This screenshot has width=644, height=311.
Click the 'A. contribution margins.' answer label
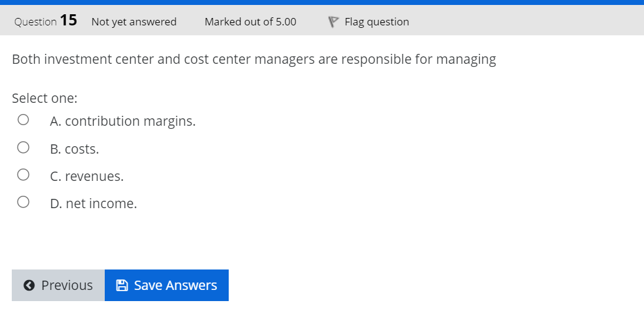123,121
